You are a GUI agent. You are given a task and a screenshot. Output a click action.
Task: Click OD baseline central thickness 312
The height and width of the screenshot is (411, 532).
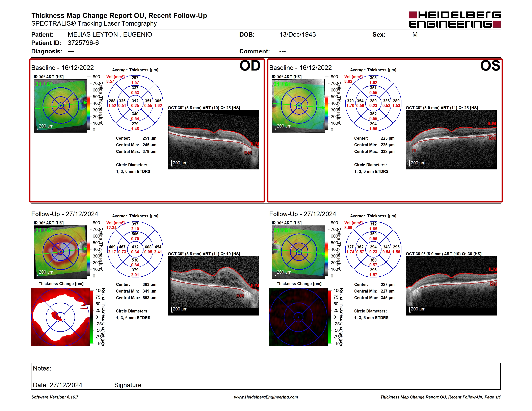135,101
